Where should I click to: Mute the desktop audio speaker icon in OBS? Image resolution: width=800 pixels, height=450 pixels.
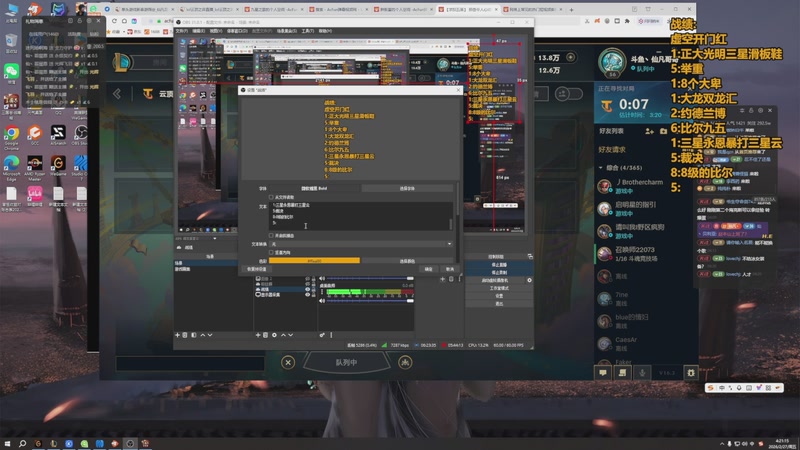point(322,301)
